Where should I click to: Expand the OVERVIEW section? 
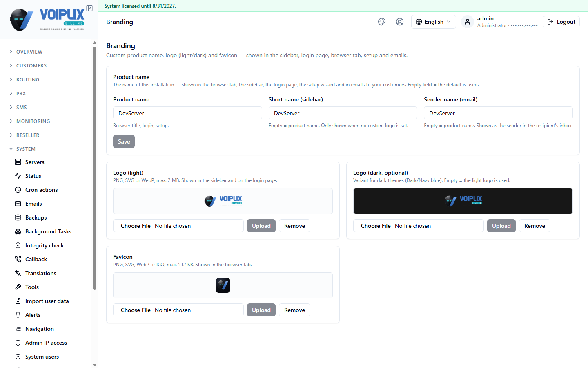tap(29, 52)
